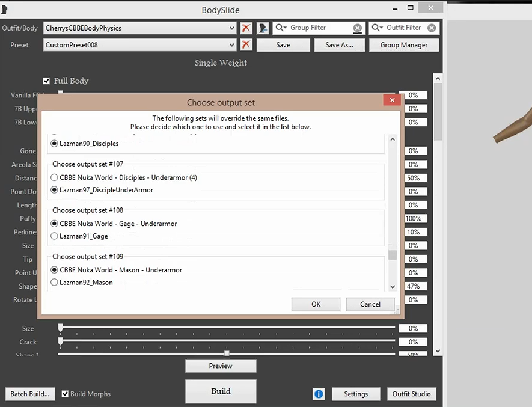Click the Crack slider track
This screenshot has width=532, height=407.
pos(227,342)
